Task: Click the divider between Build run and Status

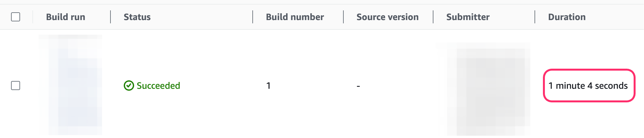Action: coord(110,17)
